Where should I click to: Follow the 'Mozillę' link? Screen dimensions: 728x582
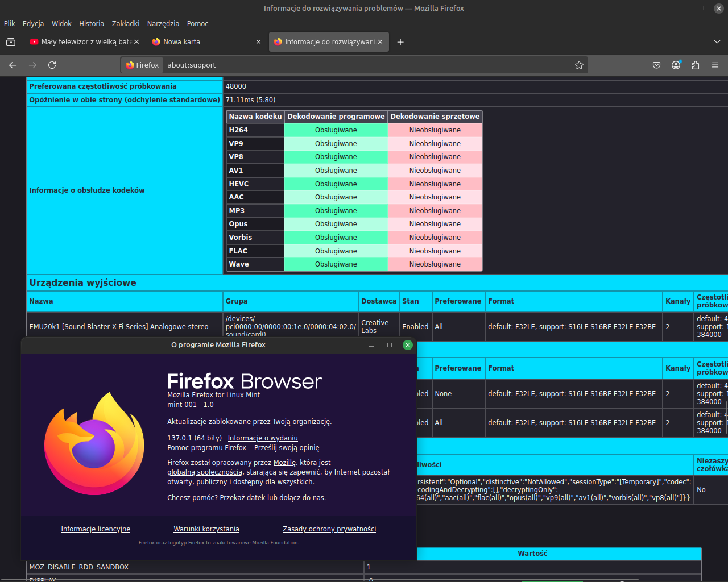pyautogui.click(x=284, y=463)
